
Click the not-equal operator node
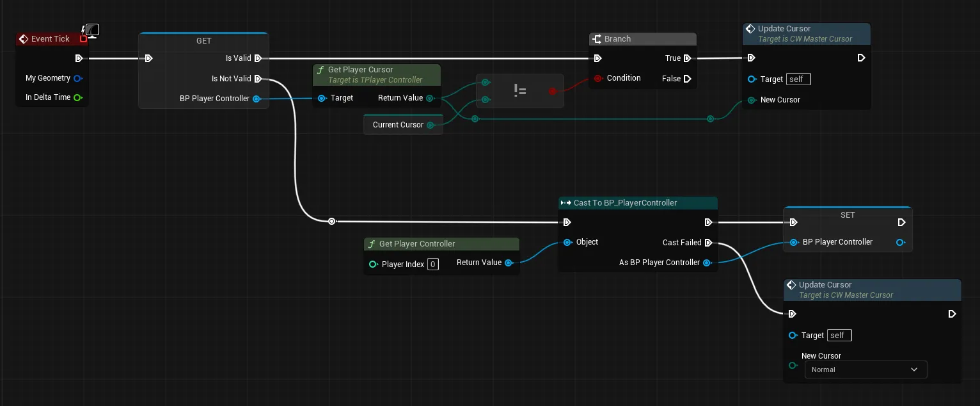[x=520, y=91]
